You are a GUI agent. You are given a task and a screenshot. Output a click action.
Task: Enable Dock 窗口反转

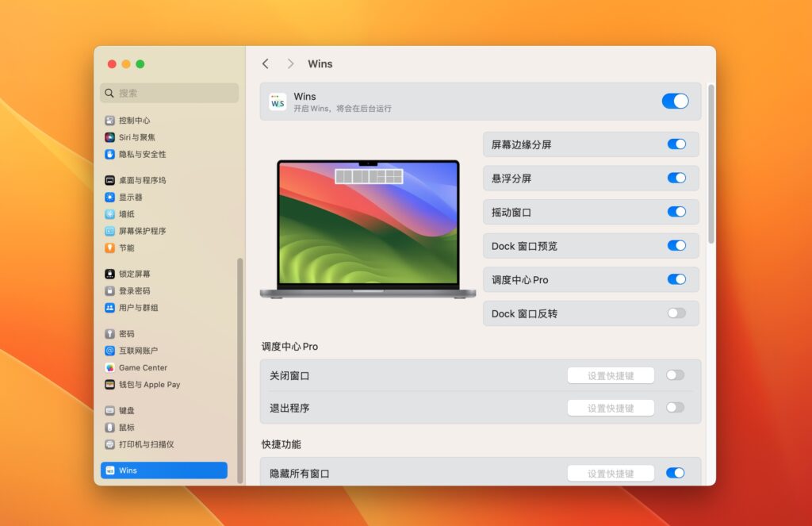pos(676,313)
